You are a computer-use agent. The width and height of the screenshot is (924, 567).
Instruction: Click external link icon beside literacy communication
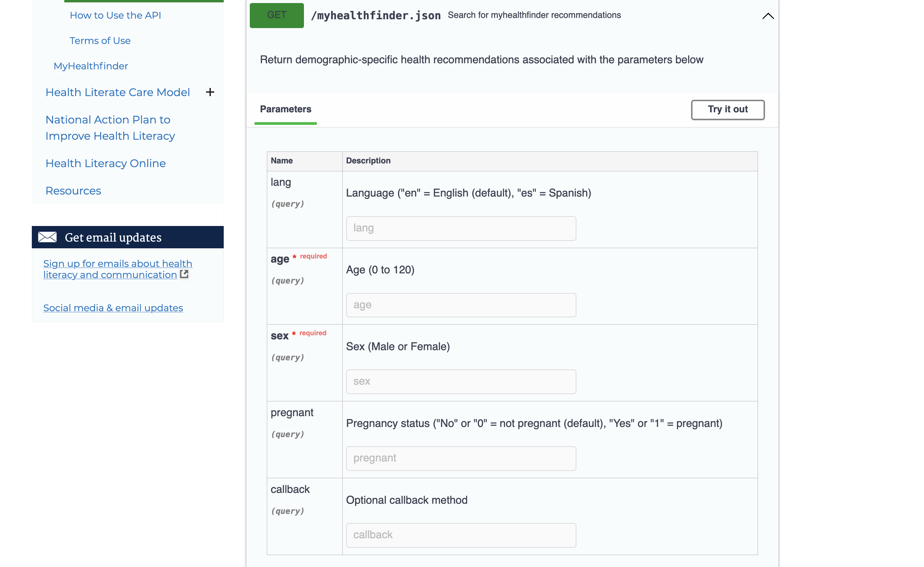coord(184,274)
